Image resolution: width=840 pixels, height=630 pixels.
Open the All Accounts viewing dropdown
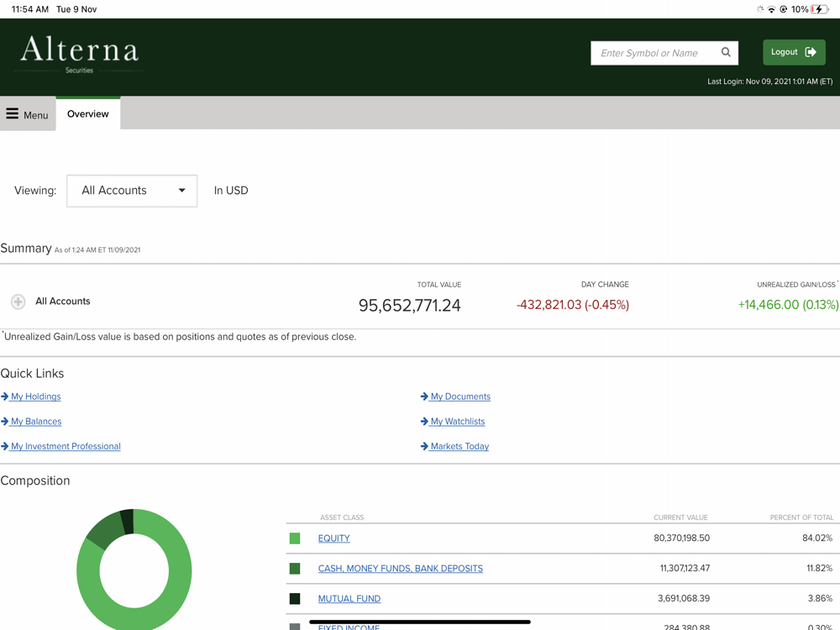[132, 191]
